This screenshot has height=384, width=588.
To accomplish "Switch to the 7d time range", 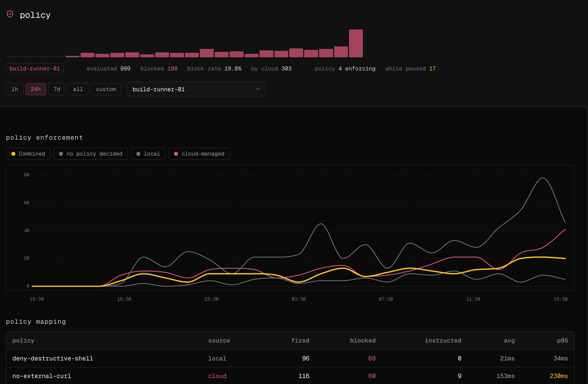I will pyautogui.click(x=57, y=89).
